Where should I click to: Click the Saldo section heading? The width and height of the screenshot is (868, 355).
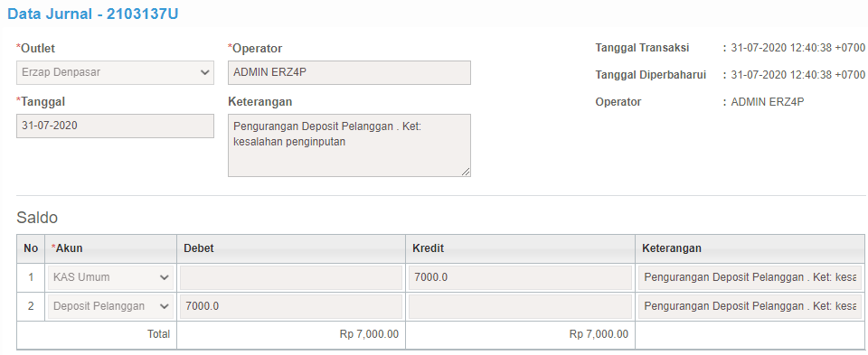click(x=37, y=218)
